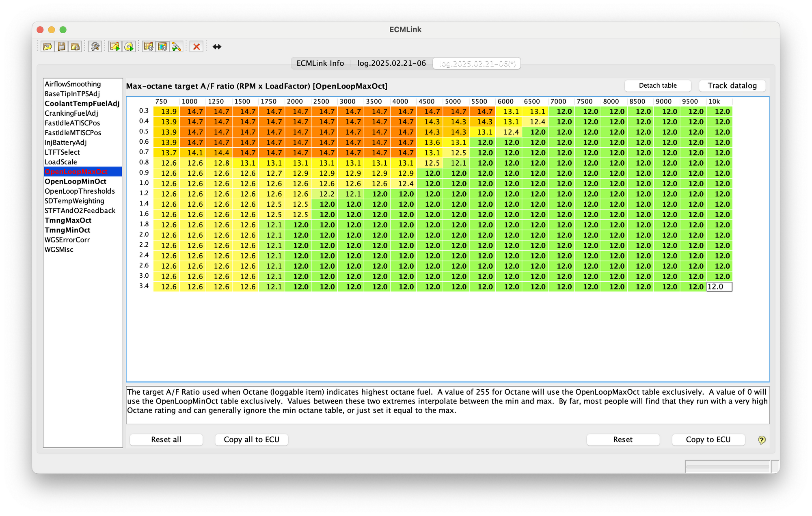Click the editable 12.0 cell at 10k, 3.4
Viewport: 812px width, 516px height.
point(719,287)
